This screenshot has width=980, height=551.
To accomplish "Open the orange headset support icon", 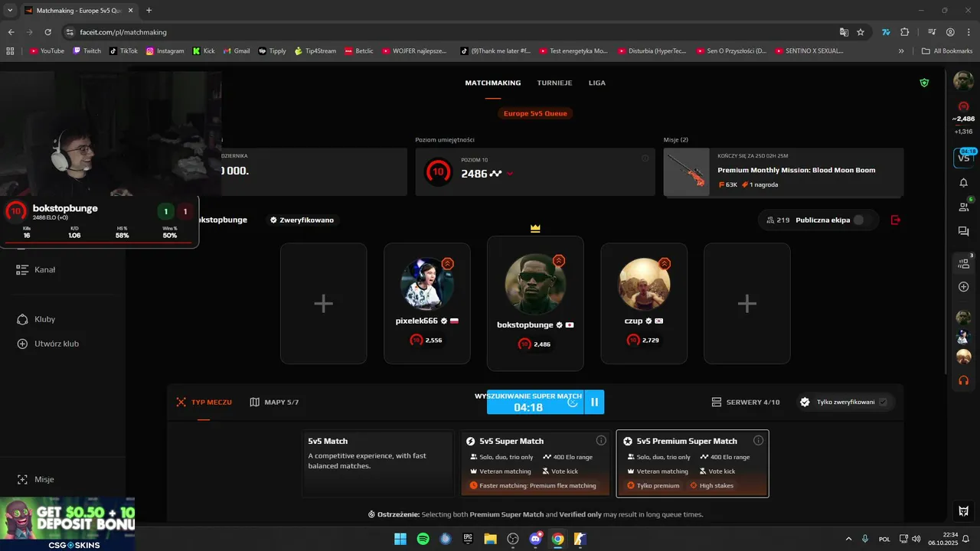I will [963, 380].
